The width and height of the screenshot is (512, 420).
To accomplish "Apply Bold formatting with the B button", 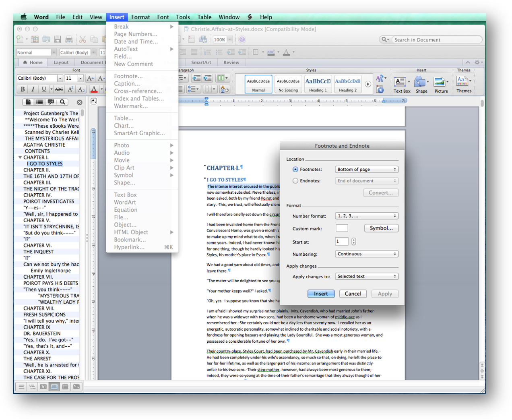I will click(23, 89).
